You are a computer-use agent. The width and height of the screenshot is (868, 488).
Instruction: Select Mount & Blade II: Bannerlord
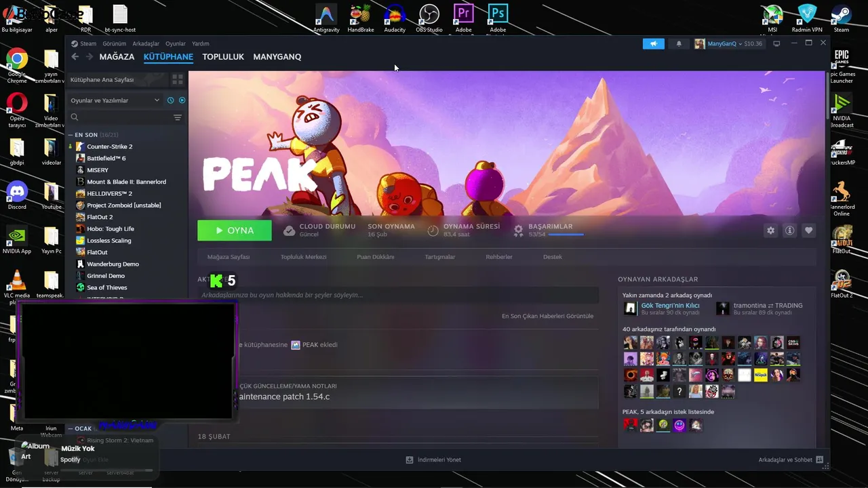click(x=127, y=182)
